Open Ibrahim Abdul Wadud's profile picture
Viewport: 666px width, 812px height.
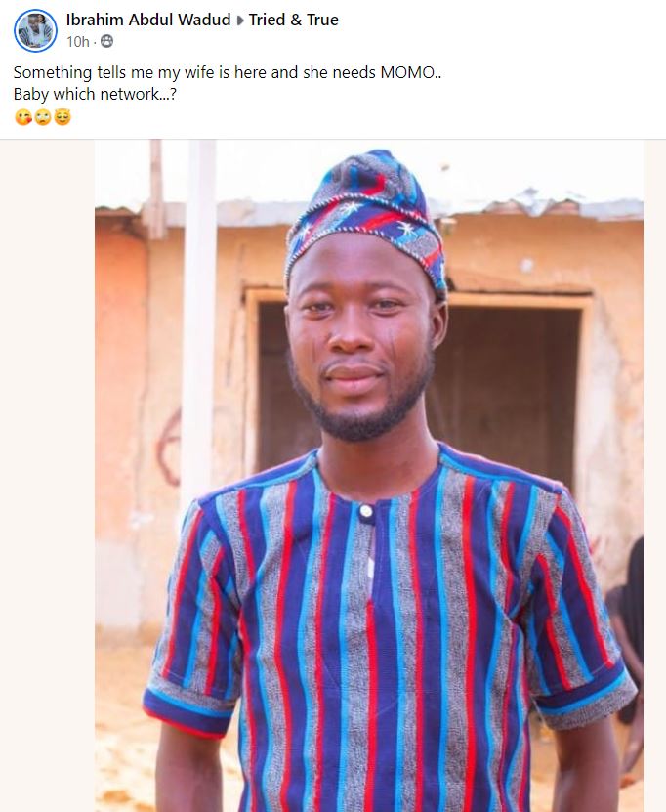click(x=35, y=30)
